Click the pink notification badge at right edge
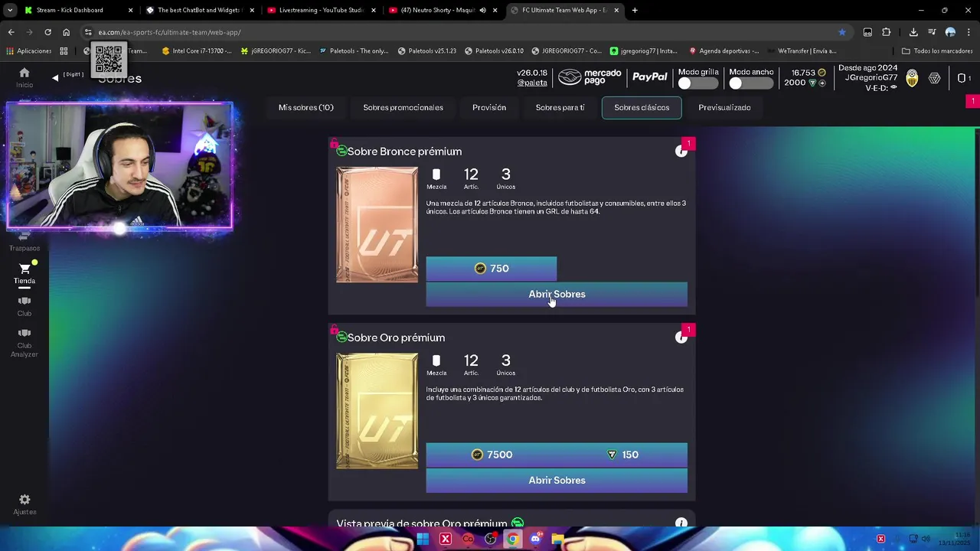This screenshot has height=551, width=980. click(x=972, y=101)
